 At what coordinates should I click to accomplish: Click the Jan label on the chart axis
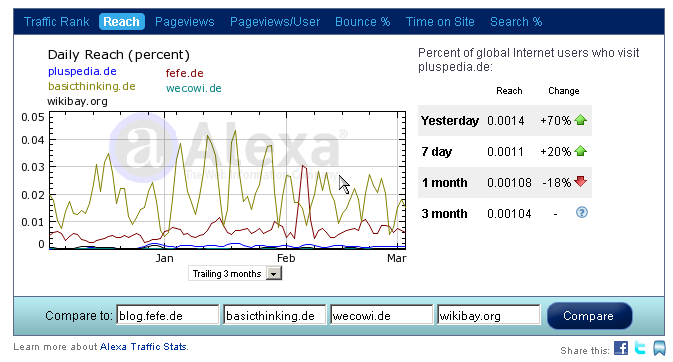click(x=164, y=258)
